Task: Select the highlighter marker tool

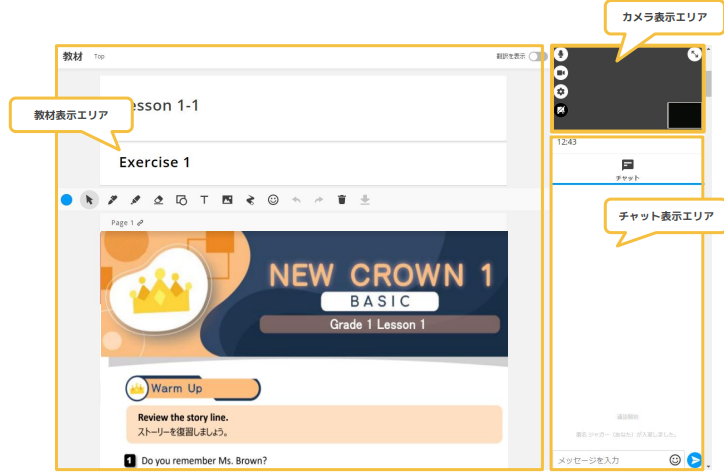Action: [135, 200]
